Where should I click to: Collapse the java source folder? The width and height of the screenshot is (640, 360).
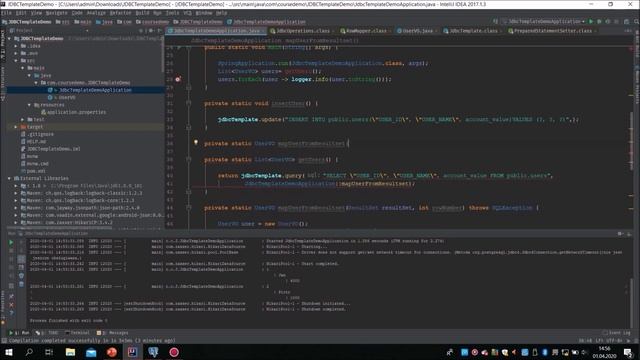coord(29,75)
